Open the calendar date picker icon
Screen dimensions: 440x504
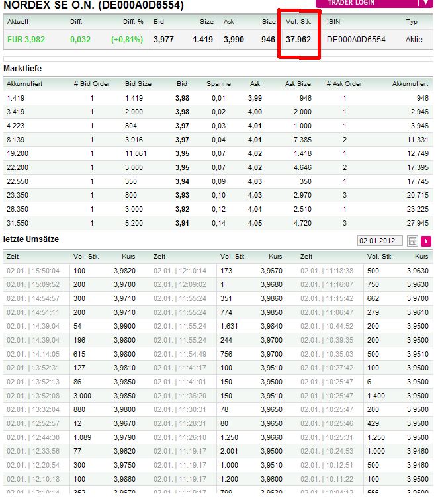tap(412, 241)
